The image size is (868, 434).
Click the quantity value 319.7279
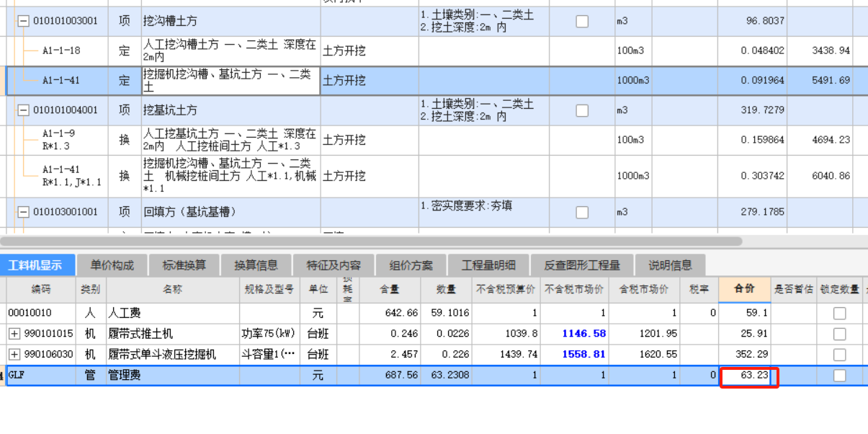[763, 110]
